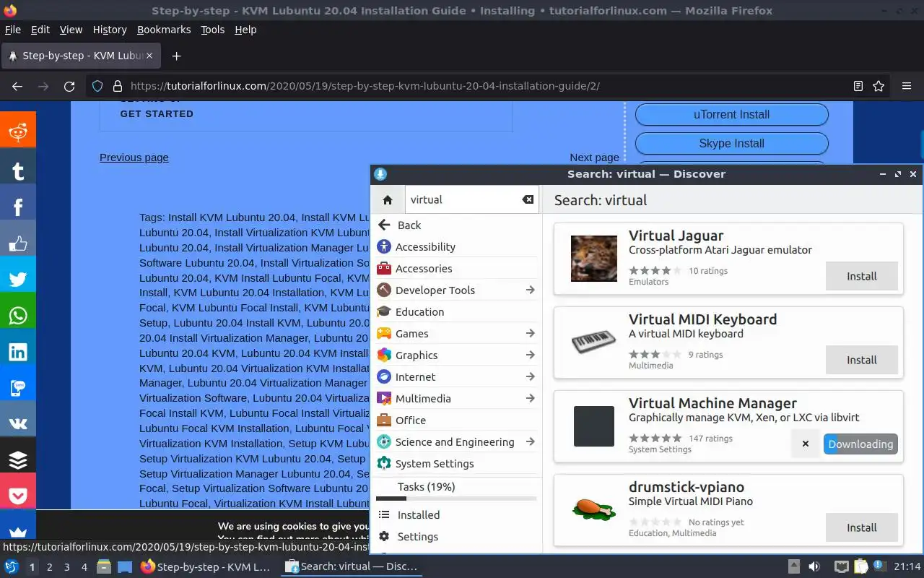Image resolution: width=924 pixels, height=578 pixels.
Task: Open the Help menu
Action: tap(245, 30)
